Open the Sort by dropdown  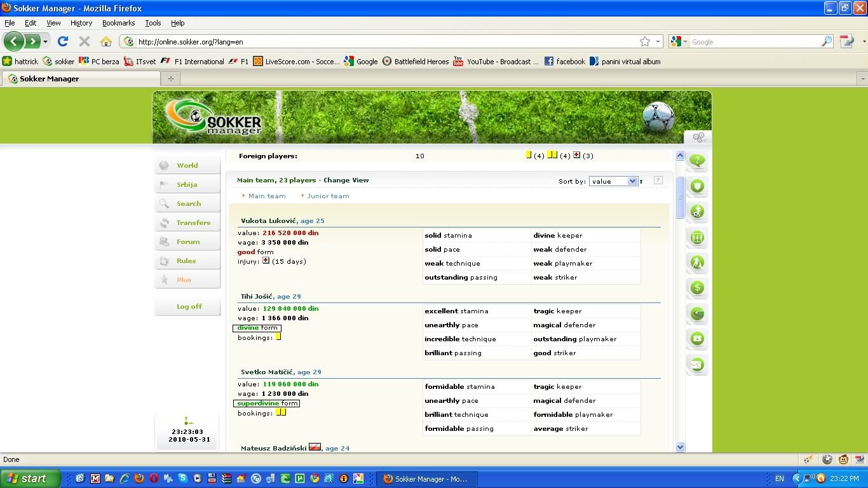(x=613, y=181)
